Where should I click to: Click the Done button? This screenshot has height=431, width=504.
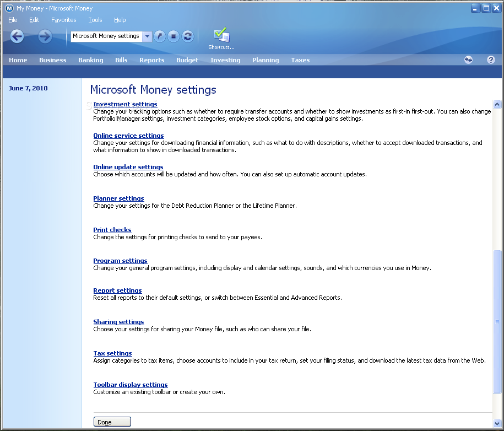(112, 422)
